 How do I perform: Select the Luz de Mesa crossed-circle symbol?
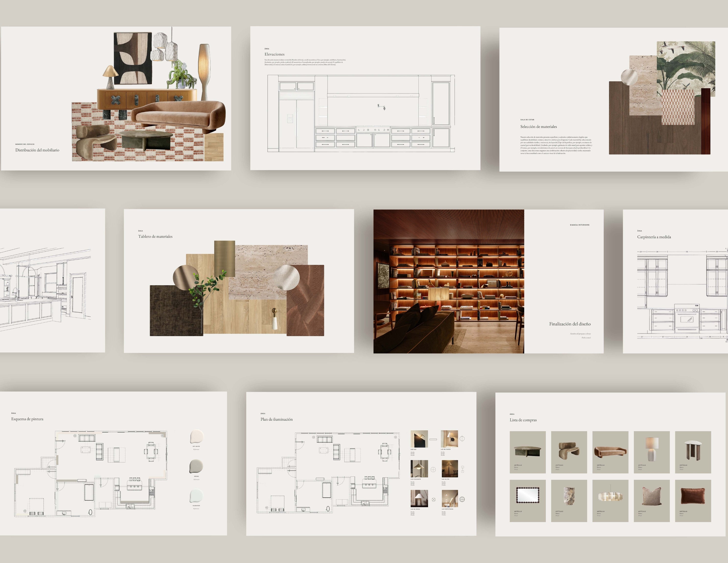tap(434, 500)
